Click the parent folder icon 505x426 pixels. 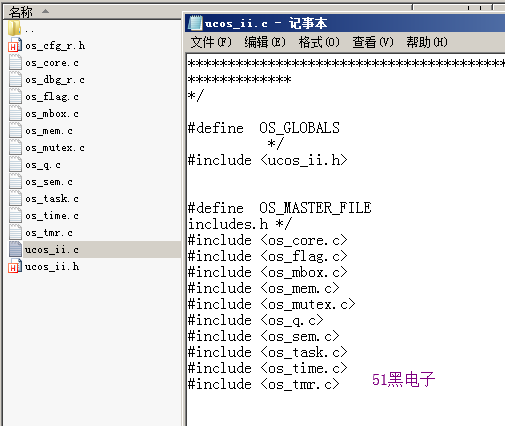click(x=14, y=28)
